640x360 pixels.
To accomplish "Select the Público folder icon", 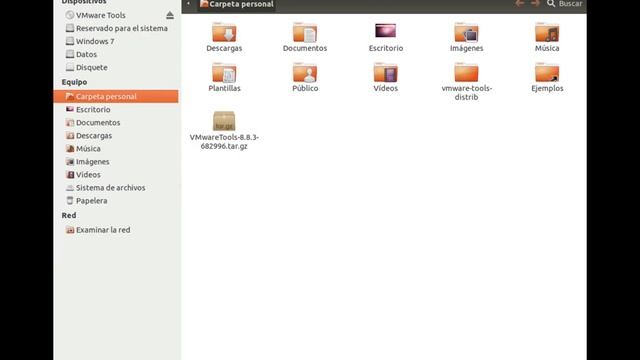I will 305,72.
